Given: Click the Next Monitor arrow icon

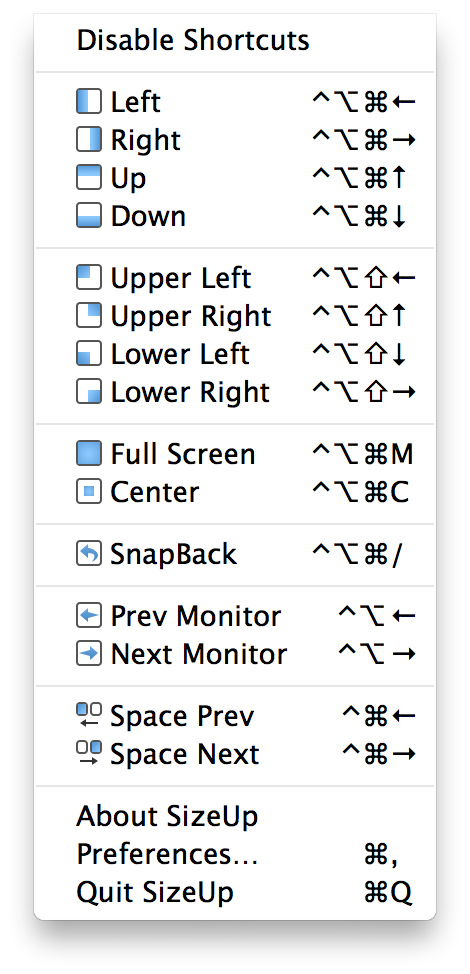Looking at the screenshot, I should (x=89, y=654).
